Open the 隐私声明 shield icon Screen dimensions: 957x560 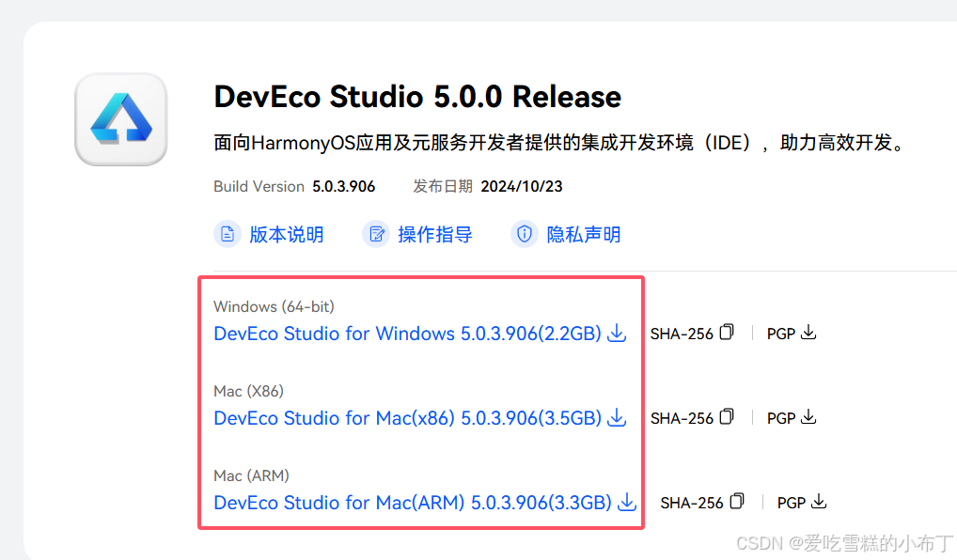(x=525, y=234)
